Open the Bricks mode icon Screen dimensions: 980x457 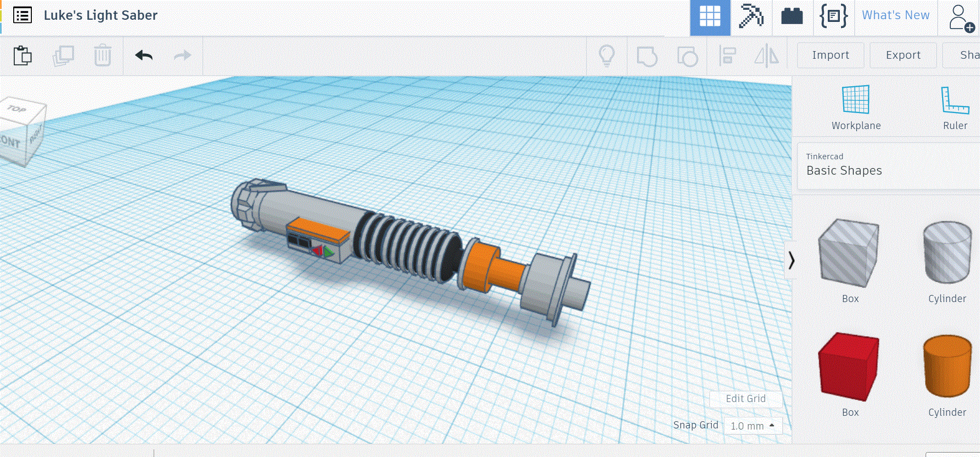(x=792, y=16)
